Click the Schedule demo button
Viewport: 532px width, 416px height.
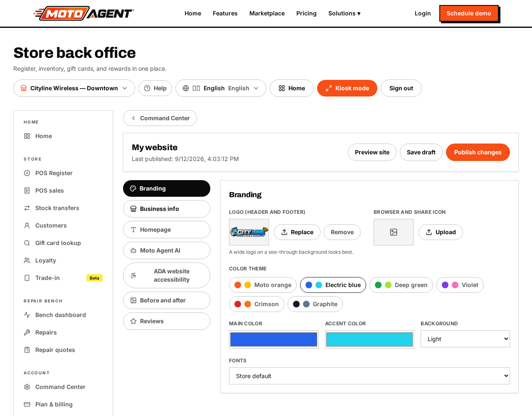[x=469, y=13]
